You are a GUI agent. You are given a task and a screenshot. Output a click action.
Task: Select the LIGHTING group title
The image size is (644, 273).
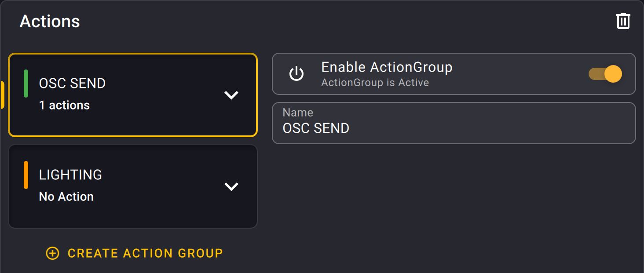[x=70, y=175]
